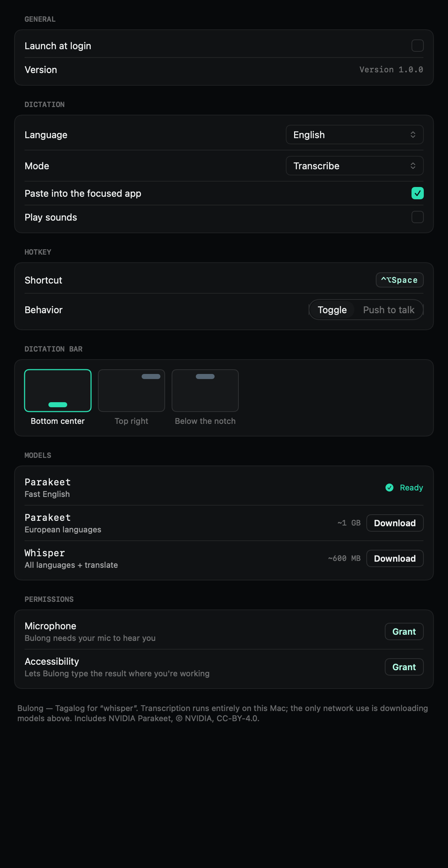Screen dimensions: 448x868
Task: Click the MODELS section header
Action: click(38, 455)
